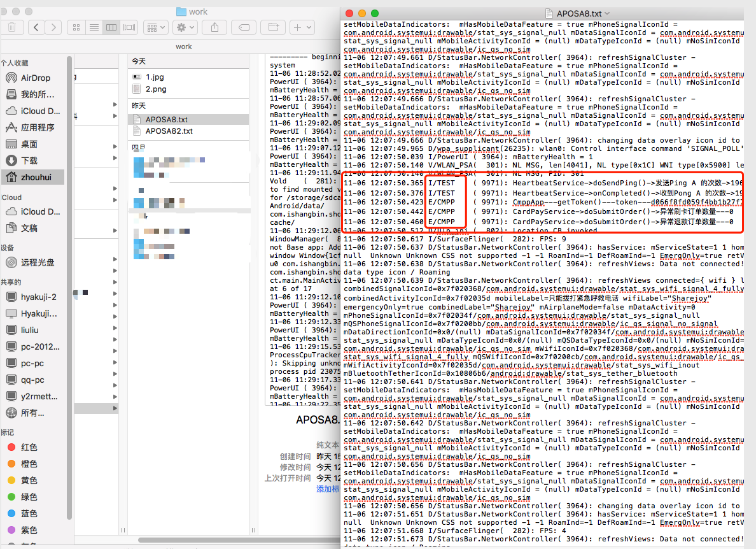Select APOSA8.txt in the Finder column

[x=188, y=119]
